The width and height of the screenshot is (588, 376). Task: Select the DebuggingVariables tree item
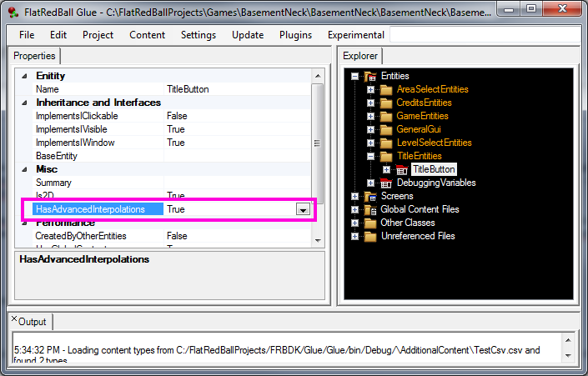(x=436, y=183)
